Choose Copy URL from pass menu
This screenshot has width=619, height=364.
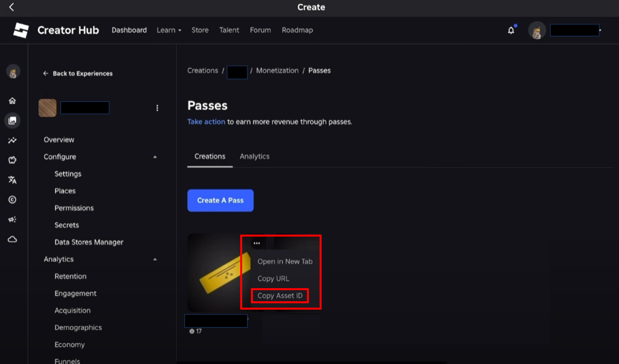coord(273,279)
